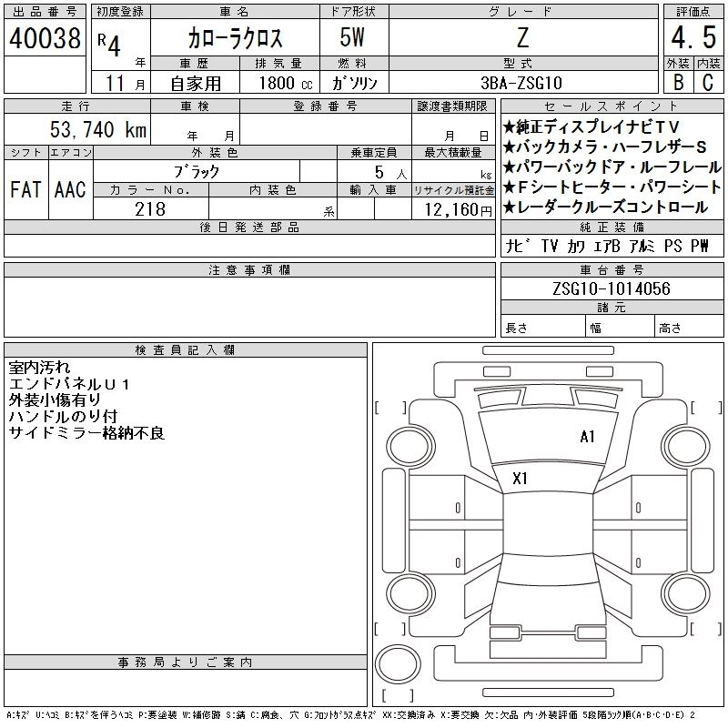Click sales point パワーバックドア・ルーフレール
The height and width of the screenshot is (728, 728).
pyautogui.click(x=612, y=167)
